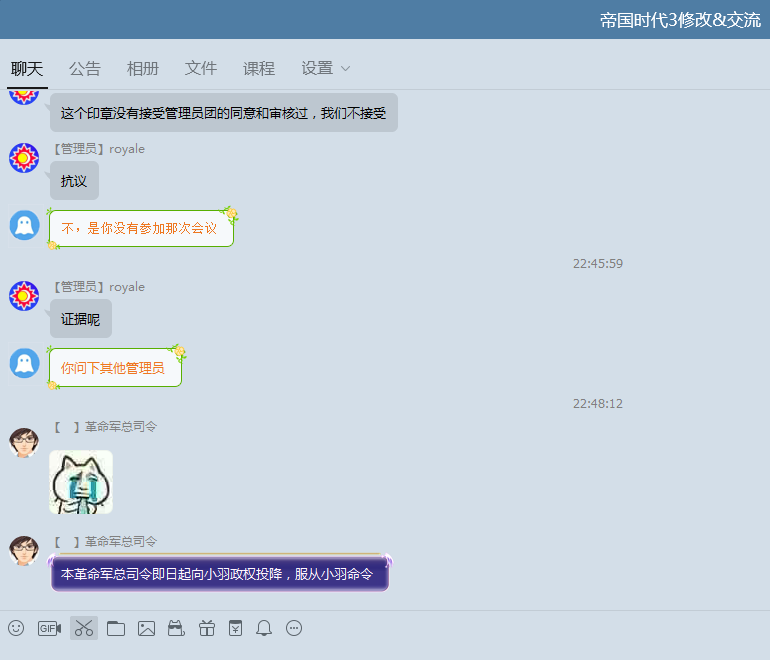Image resolution: width=770 pixels, height=660 pixels.
Task: Open the 相册 tab
Action: (142, 69)
